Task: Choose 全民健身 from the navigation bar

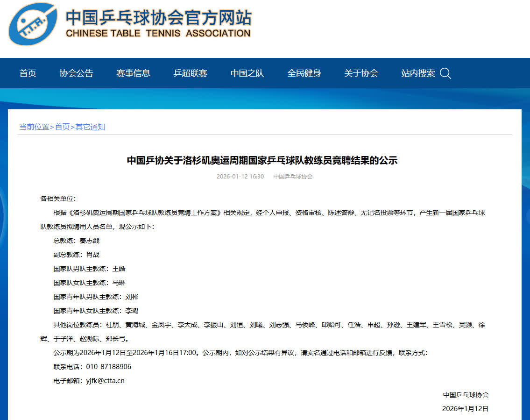Action: pos(304,73)
